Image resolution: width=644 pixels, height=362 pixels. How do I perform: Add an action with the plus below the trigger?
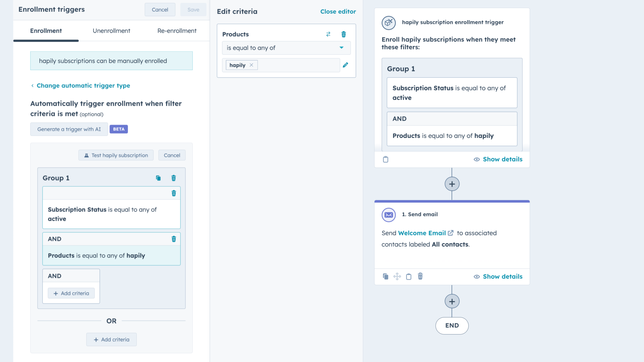click(452, 184)
